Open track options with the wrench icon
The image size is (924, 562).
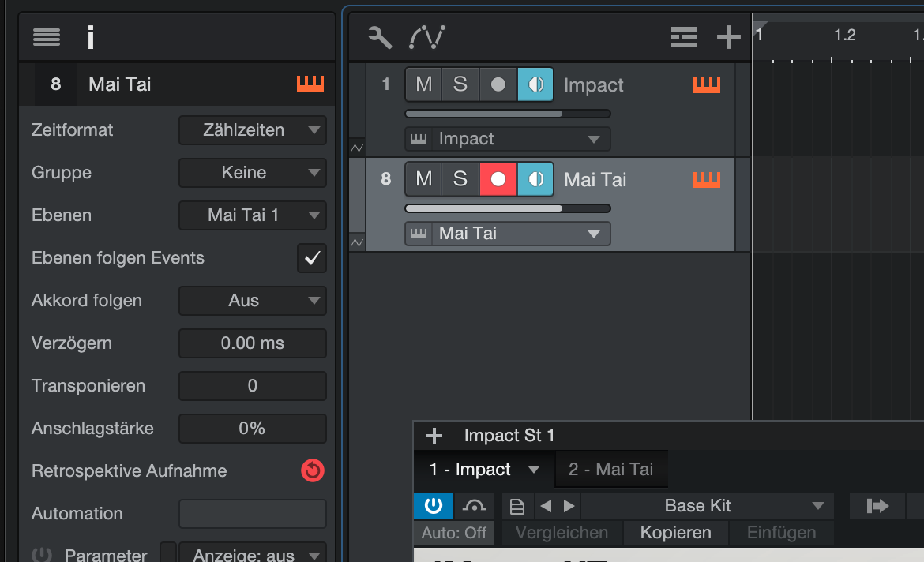click(x=380, y=37)
